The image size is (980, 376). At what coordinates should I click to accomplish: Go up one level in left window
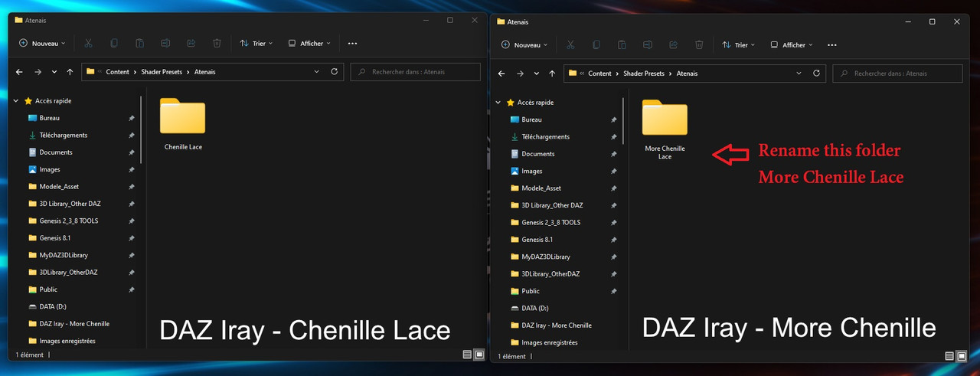(70, 72)
